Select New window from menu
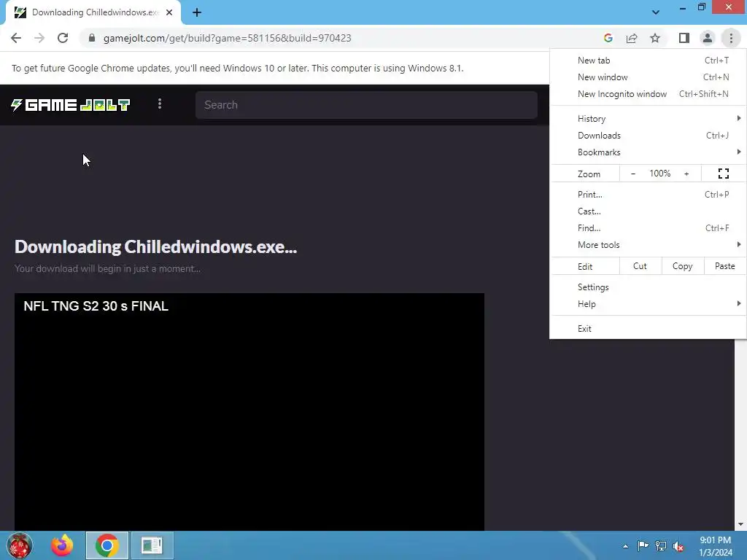The image size is (747, 560). pos(648,77)
